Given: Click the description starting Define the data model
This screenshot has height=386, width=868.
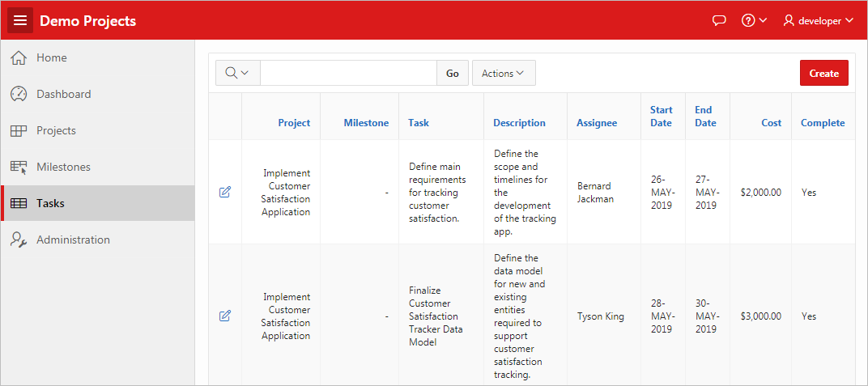Looking at the screenshot, I should 519,316.
